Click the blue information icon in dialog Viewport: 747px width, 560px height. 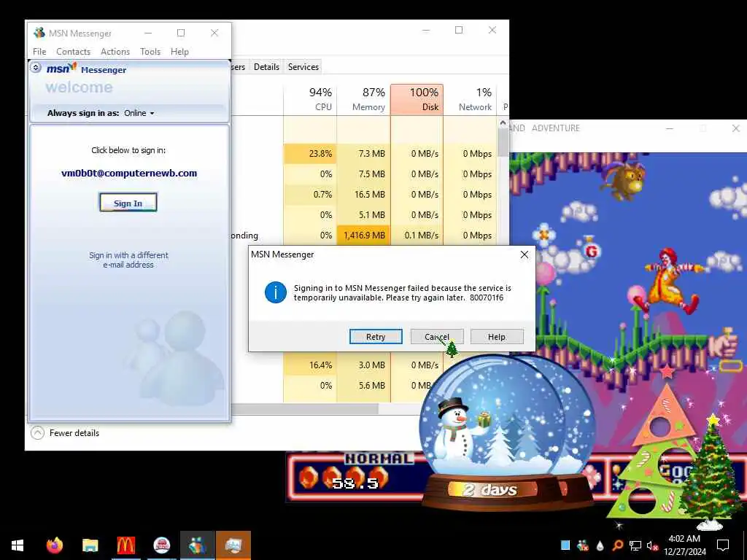[275, 292]
